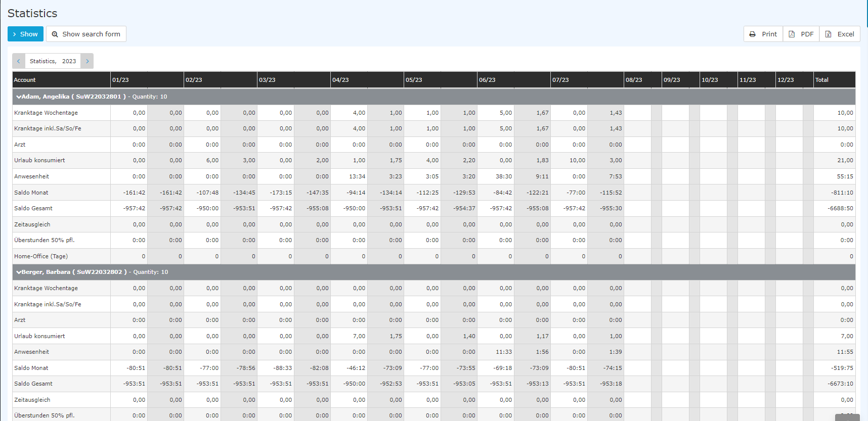Export statistics as PDF
This screenshot has width=868, height=421.
pyautogui.click(x=801, y=34)
